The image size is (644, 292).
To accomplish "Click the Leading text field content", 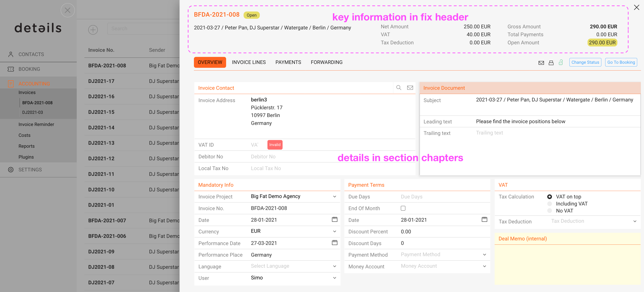I will [520, 121].
